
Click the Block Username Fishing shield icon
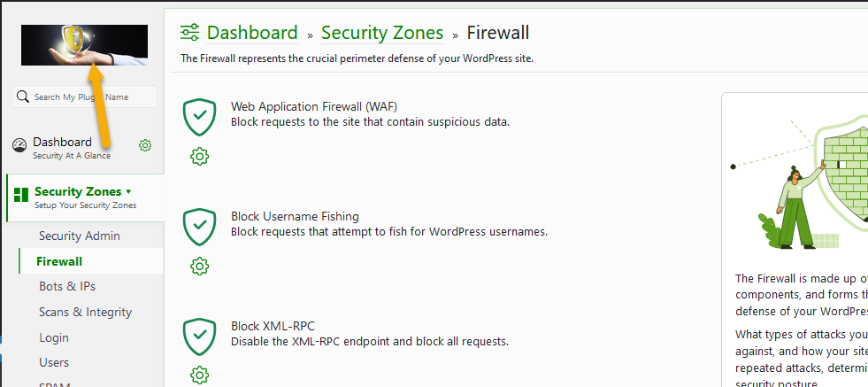point(199,228)
